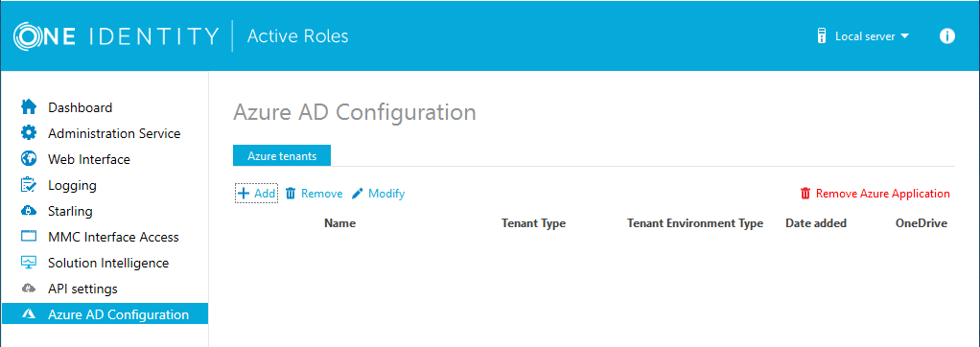Screen dimensions: 980x347
Task: Click the Administration Service gear icon
Action: tap(29, 133)
